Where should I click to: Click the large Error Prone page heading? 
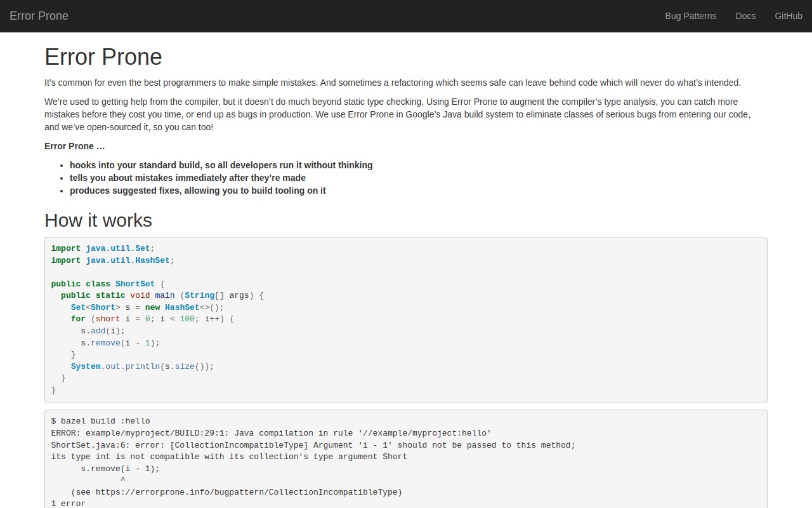(x=103, y=57)
